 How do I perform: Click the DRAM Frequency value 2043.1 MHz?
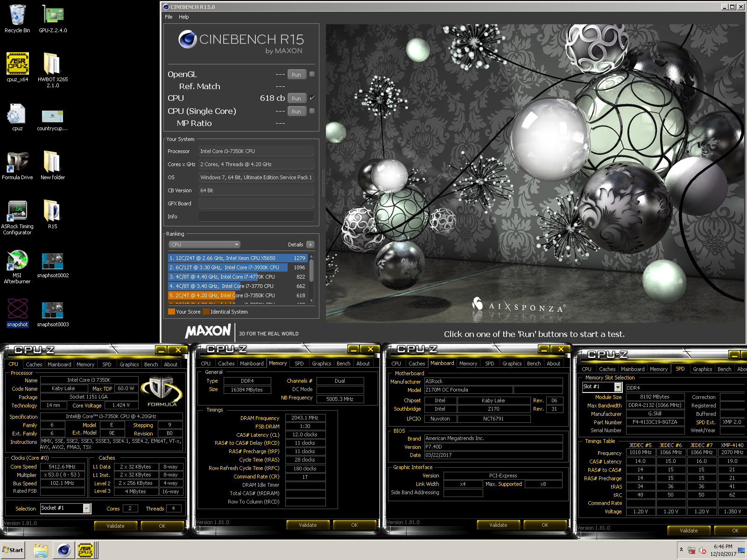pos(305,418)
